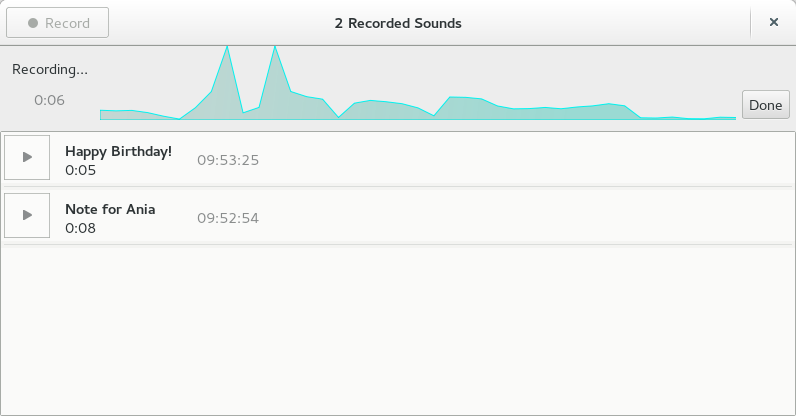Click the highest peak in the waveform
The width and height of the screenshot is (796, 416).
tap(227, 50)
